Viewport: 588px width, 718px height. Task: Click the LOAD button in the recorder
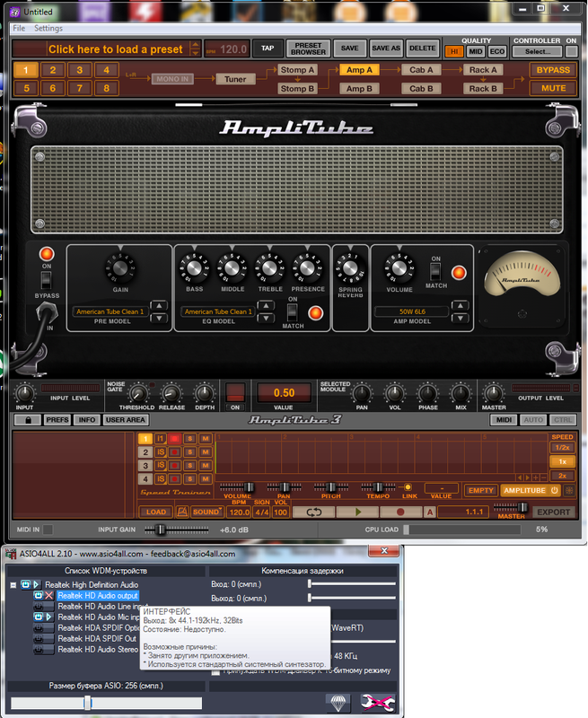coord(156,512)
